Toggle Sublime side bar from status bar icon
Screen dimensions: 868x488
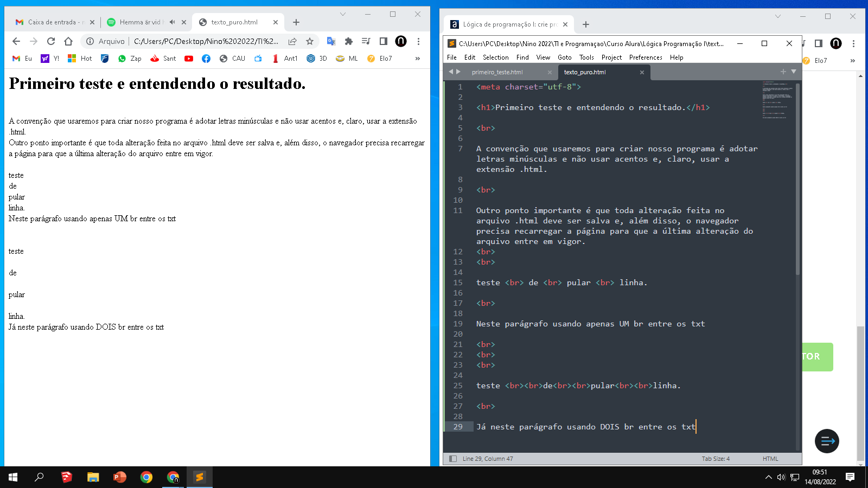[453, 459]
